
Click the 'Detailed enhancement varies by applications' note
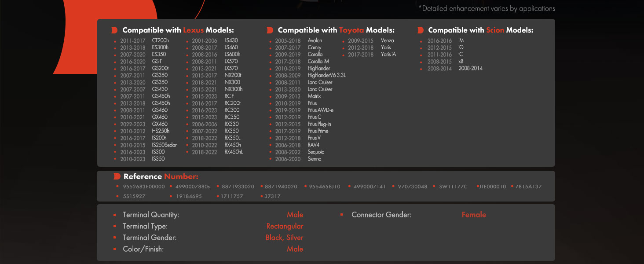[x=487, y=8]
